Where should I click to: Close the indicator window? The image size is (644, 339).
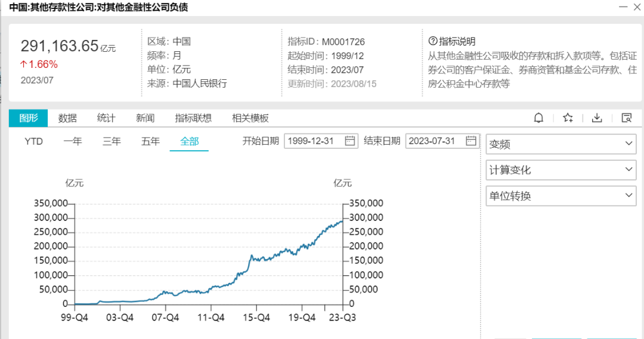637,7
